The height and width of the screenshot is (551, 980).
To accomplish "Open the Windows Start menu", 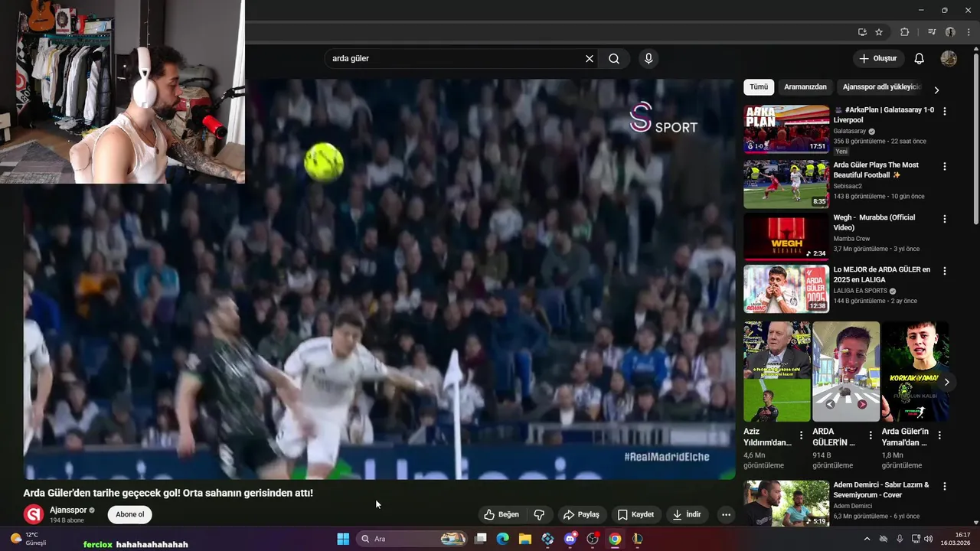I will (343, 539).
